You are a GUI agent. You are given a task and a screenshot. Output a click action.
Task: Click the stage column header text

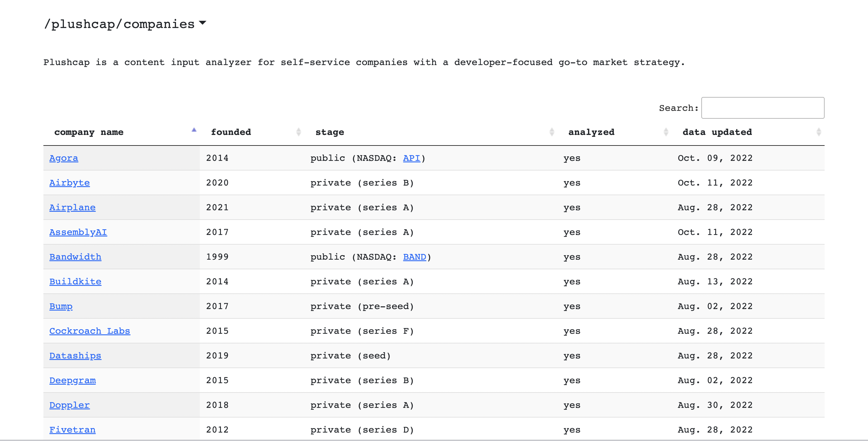click(x=329, y=132)
